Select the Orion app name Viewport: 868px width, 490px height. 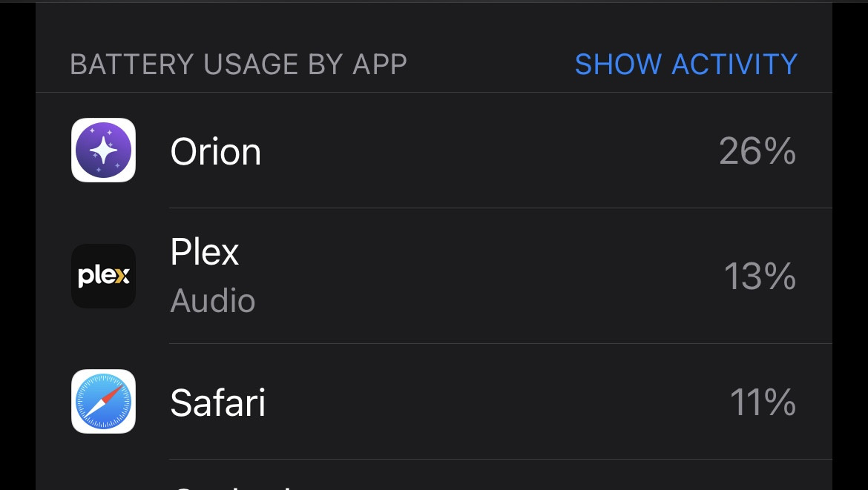[216, 152]
